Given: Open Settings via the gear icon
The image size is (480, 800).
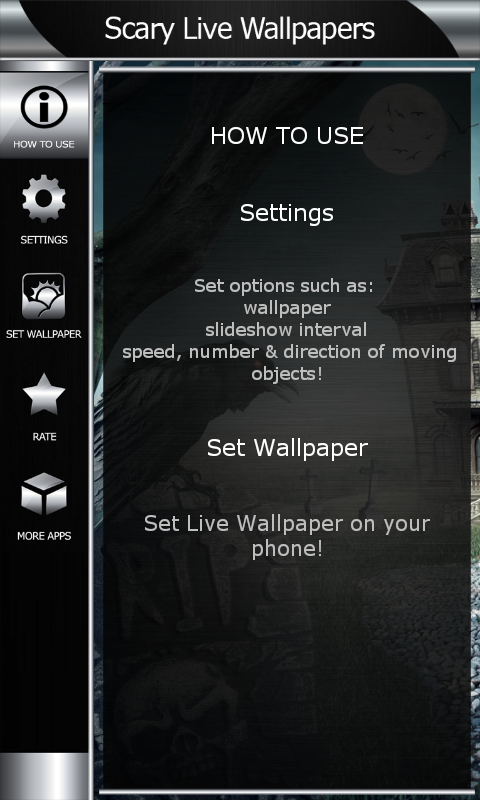Looking at the screenshot, I should tap(44, 198).
